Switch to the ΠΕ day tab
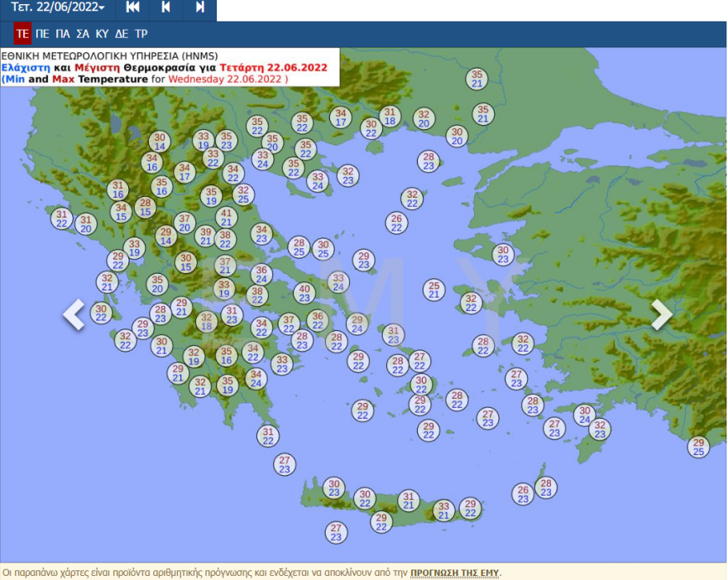The height and width of the screenshot is (580, 728). 42,34
